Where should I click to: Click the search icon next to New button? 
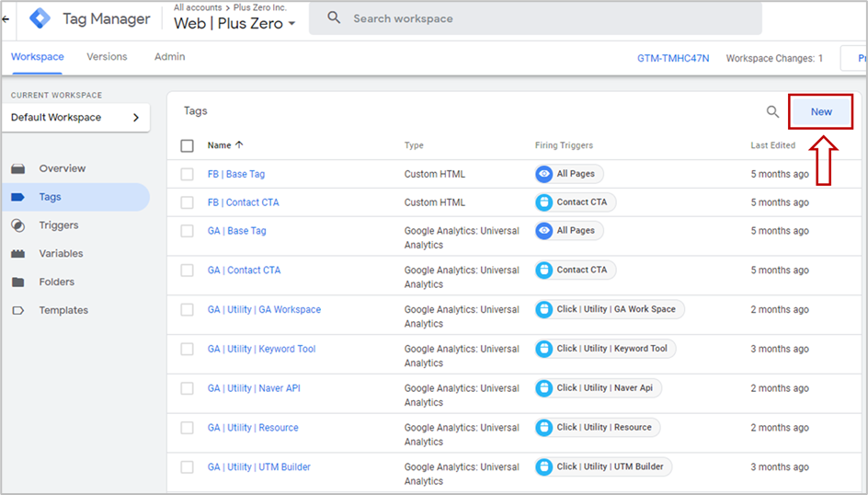pos(772,112)
